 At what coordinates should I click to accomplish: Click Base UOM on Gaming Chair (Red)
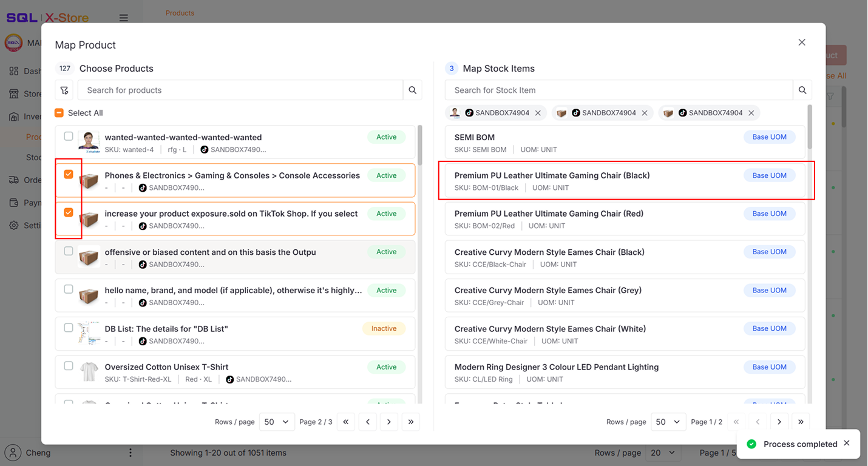coord(769,214)
